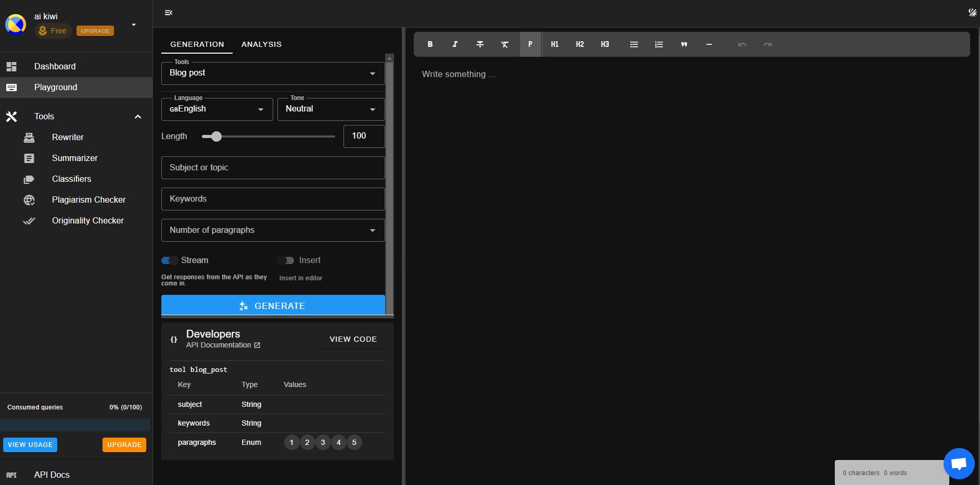Collapse the Tools section in sidebar
The width and height of the screenshot is (980, 485).
(x=138, y=117)
